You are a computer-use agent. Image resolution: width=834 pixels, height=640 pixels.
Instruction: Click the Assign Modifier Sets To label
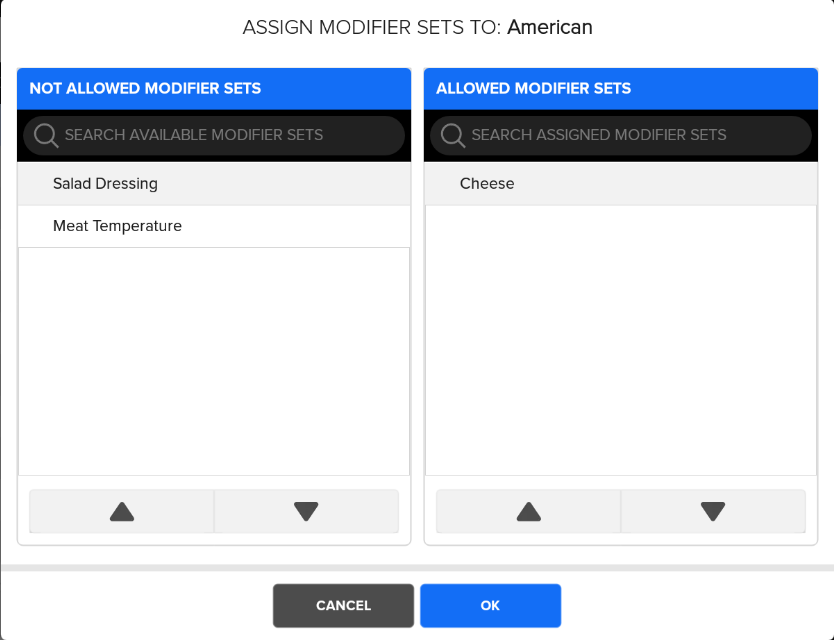click(371, 27)
